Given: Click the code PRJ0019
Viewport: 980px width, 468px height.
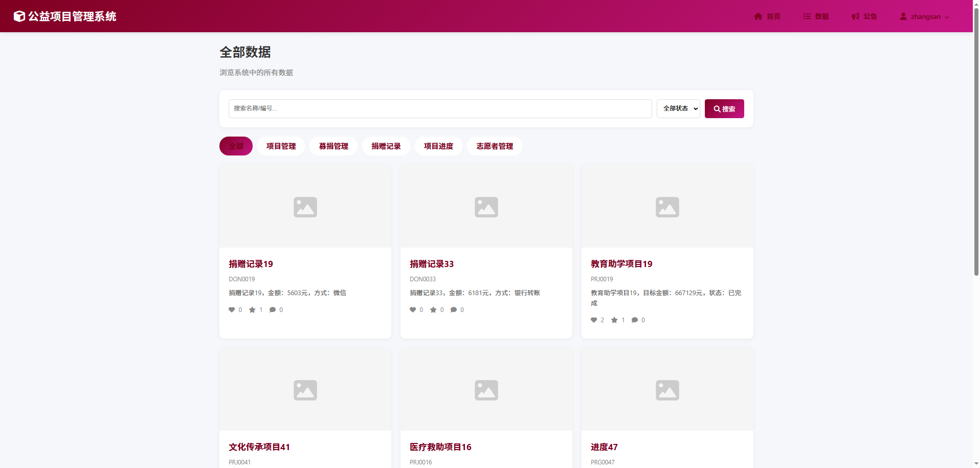Looking at the screenshot, I should tap(602, 279).
